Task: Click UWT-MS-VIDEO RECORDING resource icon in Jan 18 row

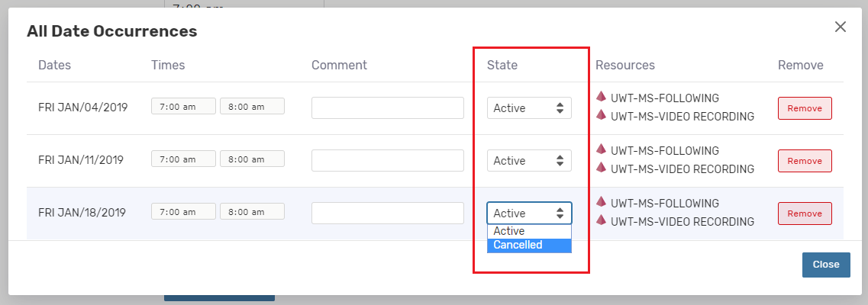Action: pos(601,220)
